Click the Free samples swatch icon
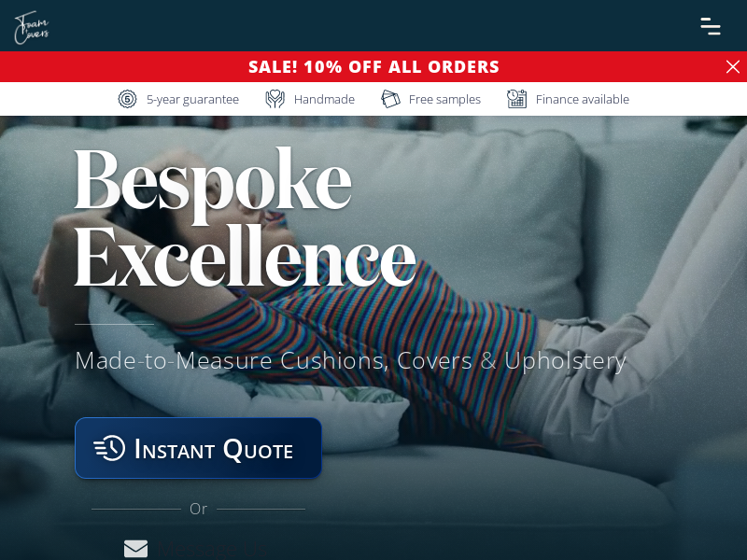Viewport: 747px width, 560px height. click(390, 99)
